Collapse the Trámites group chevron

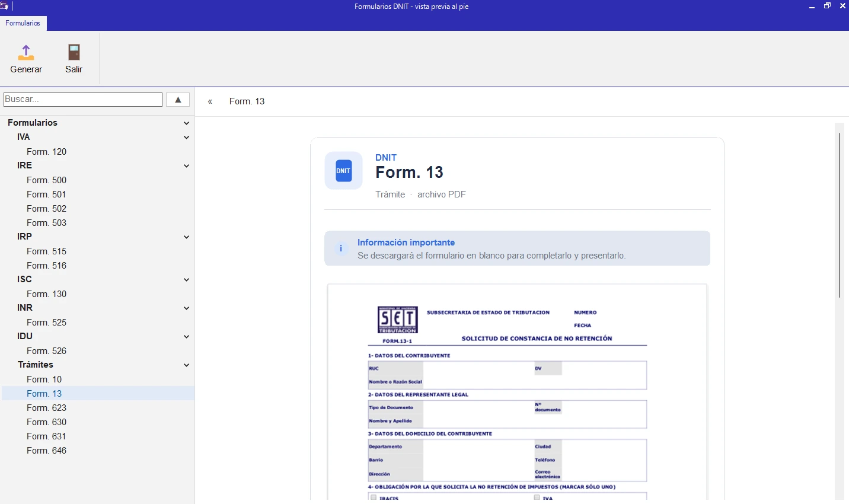(x=186, y=365)
